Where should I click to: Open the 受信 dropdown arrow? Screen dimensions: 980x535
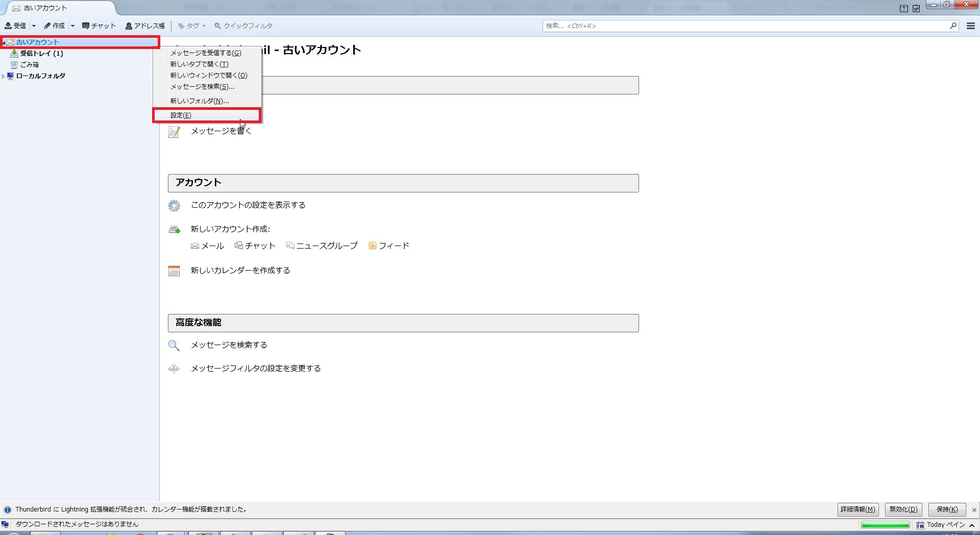click(x=34, y=26)
